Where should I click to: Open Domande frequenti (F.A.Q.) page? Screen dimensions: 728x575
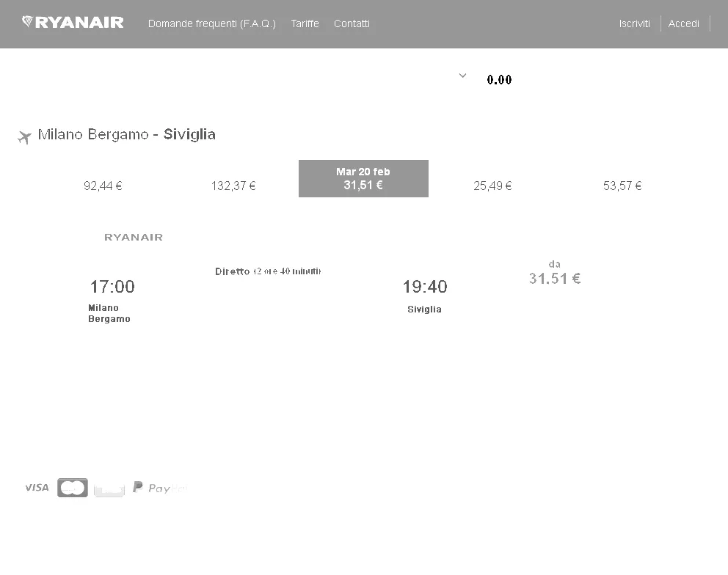coord(211,23)
